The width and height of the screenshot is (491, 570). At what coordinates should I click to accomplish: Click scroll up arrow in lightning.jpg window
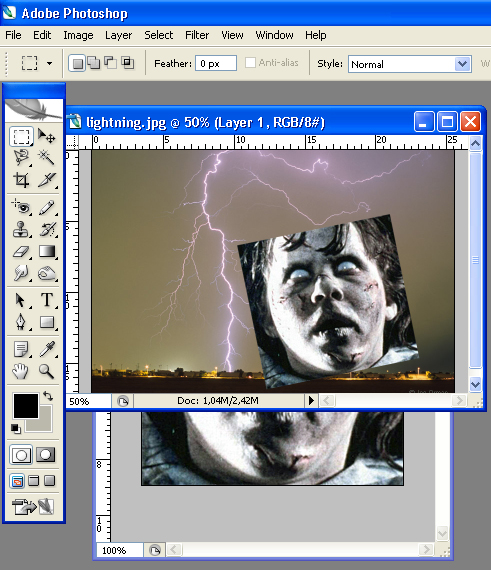(475, 144)
